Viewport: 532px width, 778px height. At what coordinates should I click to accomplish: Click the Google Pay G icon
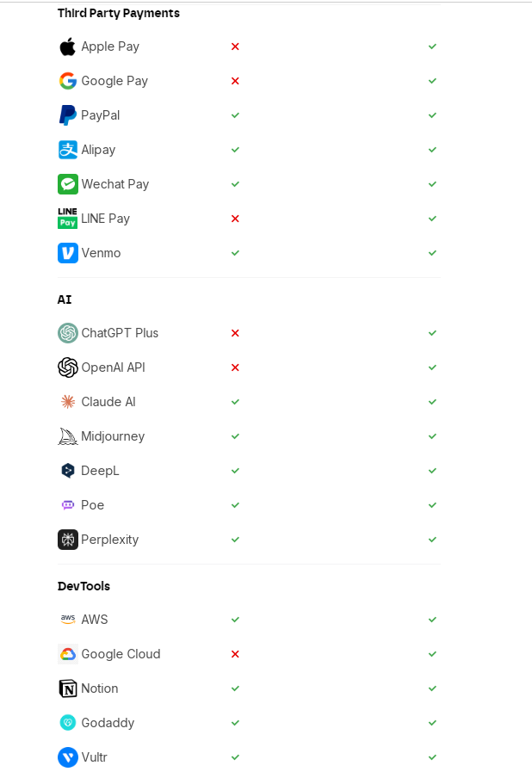tap(67, 81)
